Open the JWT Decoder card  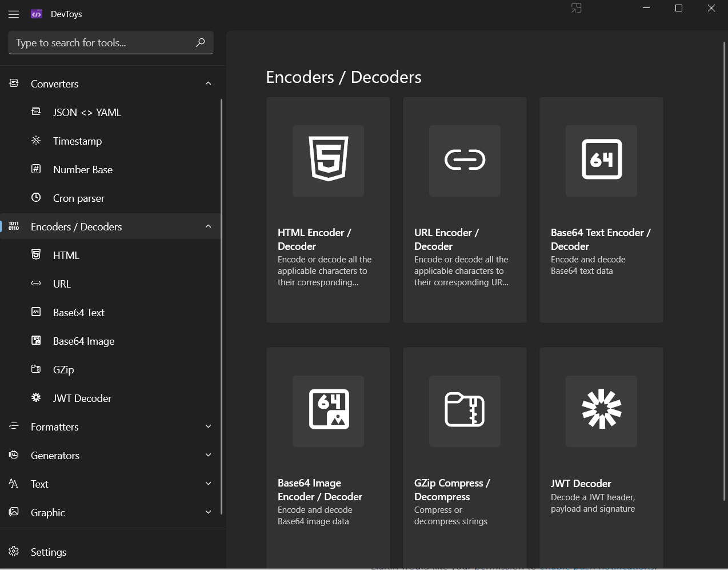[x=602, y=457]
